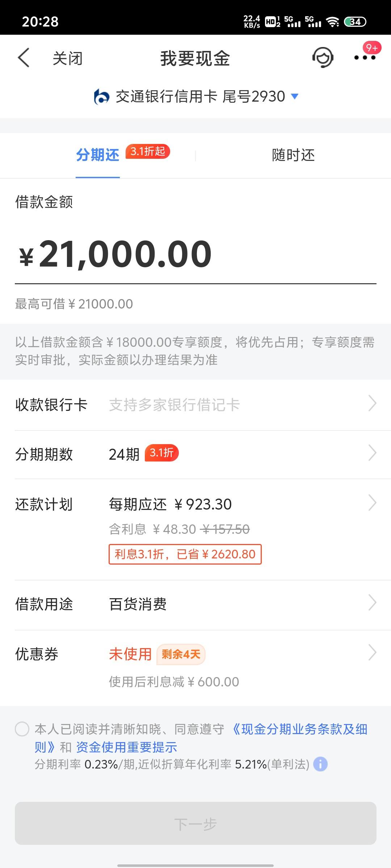Open customer service headset icon

pos(323,58)
